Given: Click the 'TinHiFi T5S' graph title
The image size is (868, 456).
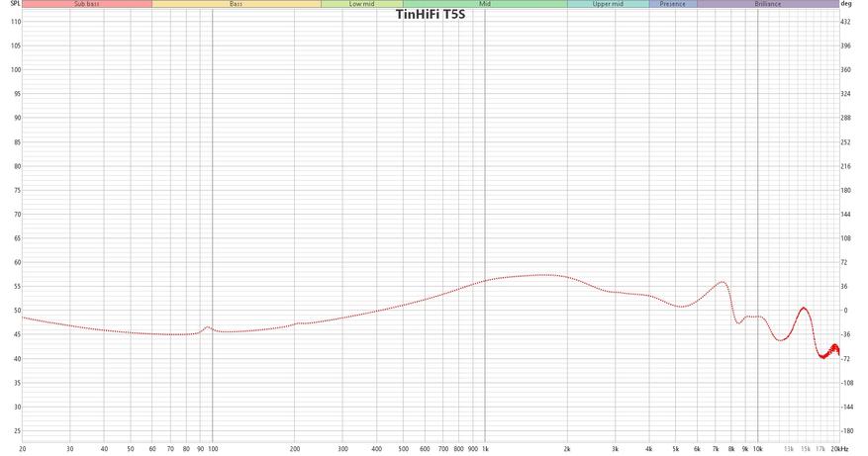Looking at the screenshot, I should pyautogui.click(x=431, y=15).
